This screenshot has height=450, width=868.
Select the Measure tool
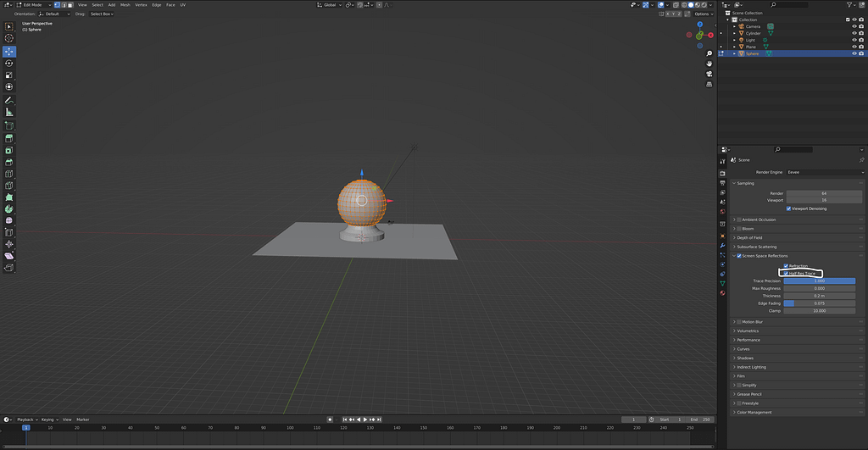click(x=9, y=112)
